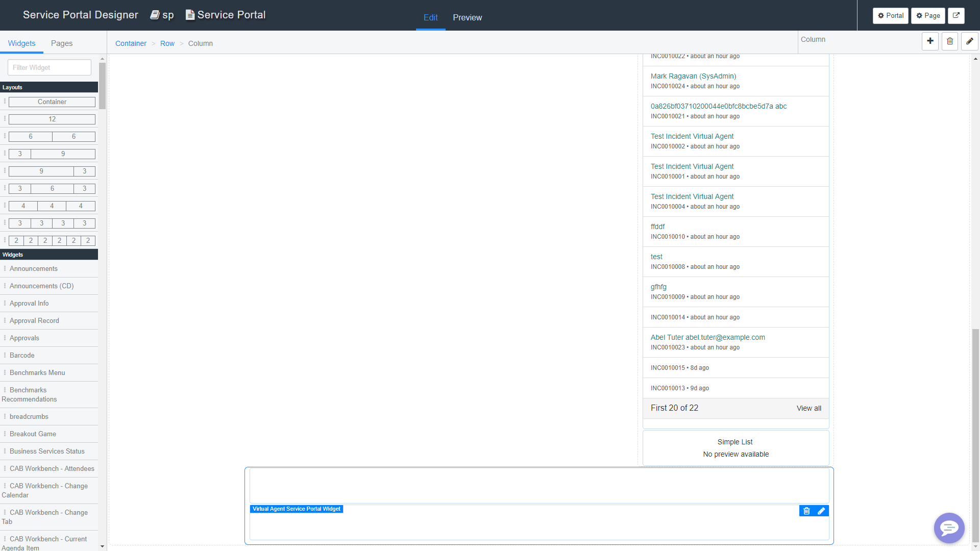The width and height of the screenshot is (980, 551).
Task: Delete the Column using trash icon
Action: (x=949, y=41)
